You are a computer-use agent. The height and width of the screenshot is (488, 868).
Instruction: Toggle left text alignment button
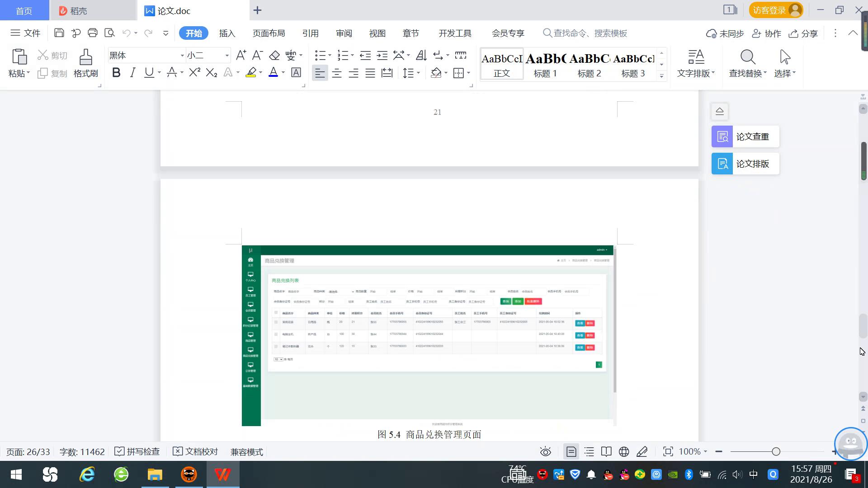320,73
